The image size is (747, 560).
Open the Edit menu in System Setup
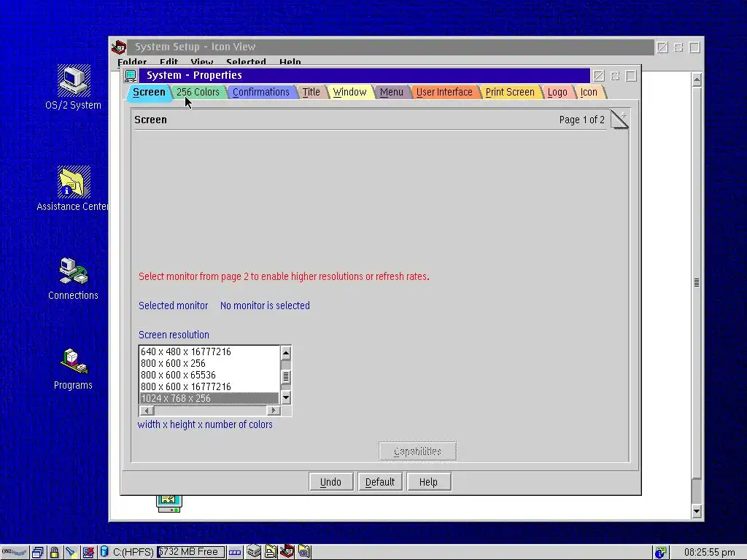coord(169,62)
